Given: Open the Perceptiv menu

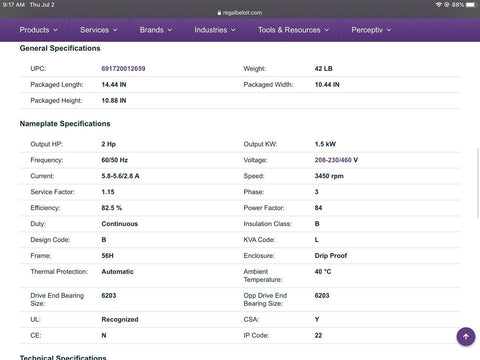Looking at the screenshot, I should pos(371,30).
